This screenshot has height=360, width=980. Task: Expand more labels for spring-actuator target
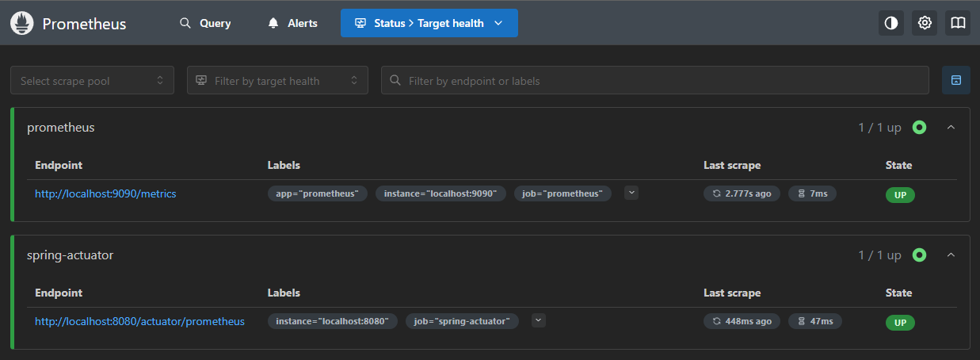[539, 320]
